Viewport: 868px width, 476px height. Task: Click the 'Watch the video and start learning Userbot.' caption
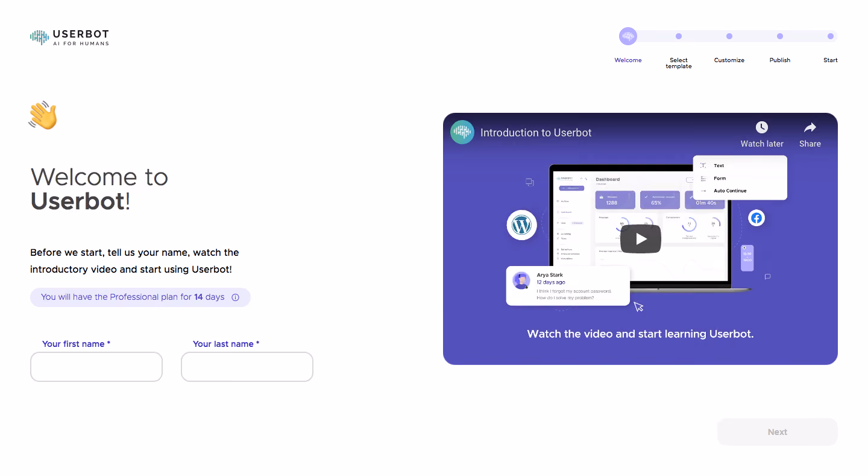coord(640,334)
